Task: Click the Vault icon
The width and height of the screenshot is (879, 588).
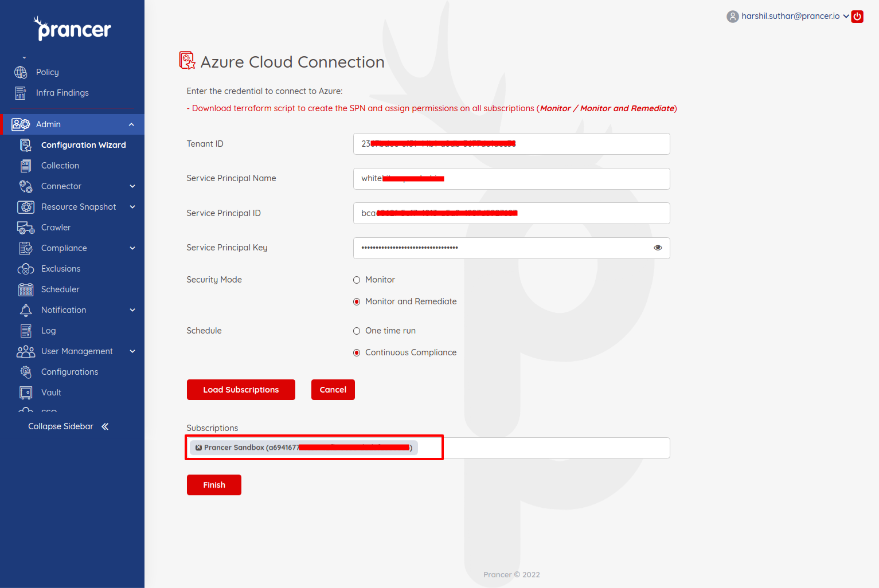Action: (26, 393)
